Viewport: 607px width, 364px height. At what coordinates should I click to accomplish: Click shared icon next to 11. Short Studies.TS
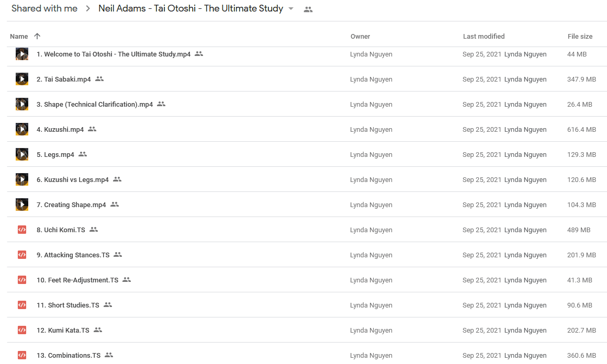[108, 305]
